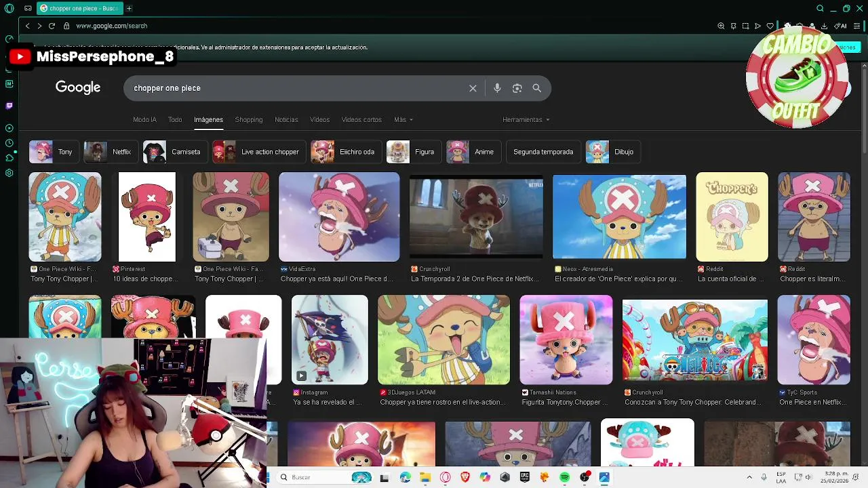
Task: Go back using the browser back arrow
Action: [27, 26]
